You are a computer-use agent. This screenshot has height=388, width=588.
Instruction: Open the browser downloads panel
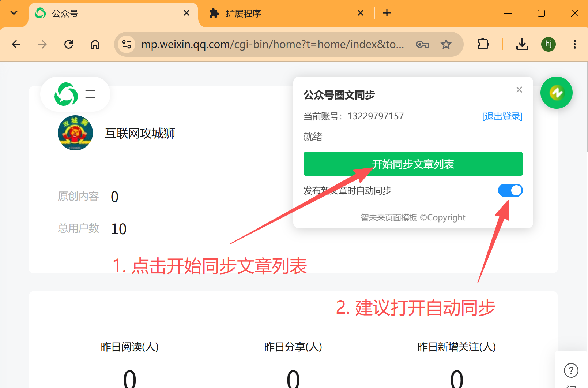[x=522, y=44]
